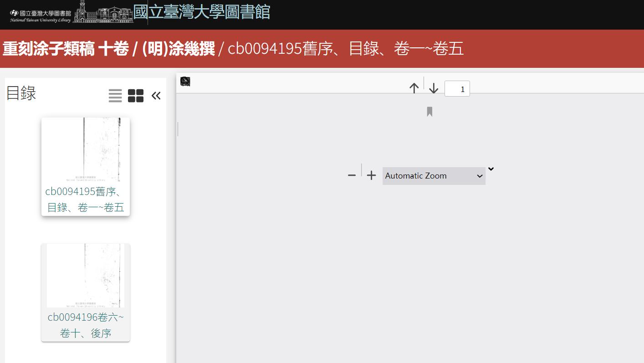Zoom in with the plus button
The height and width of the screenshot is (363, 644).
pyautogui.click(x=372, y=175)
